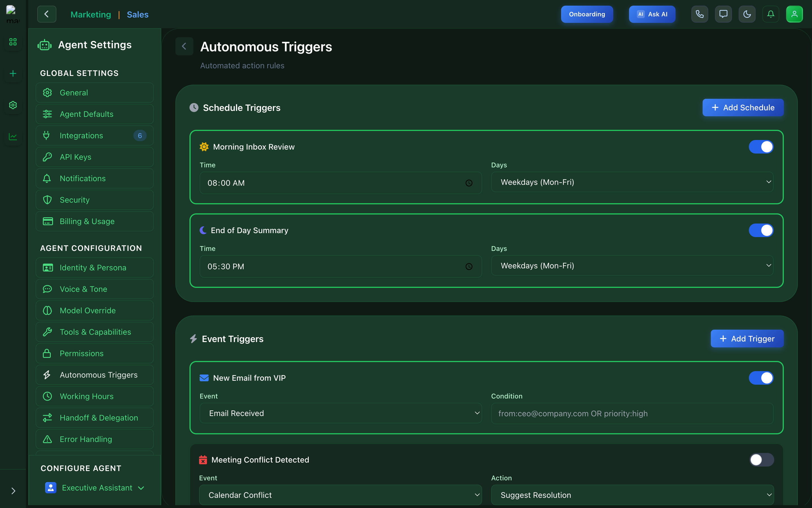Click the Agent Settings robot icon
This screenshot has height=508, width=812.
pos(45,45)
